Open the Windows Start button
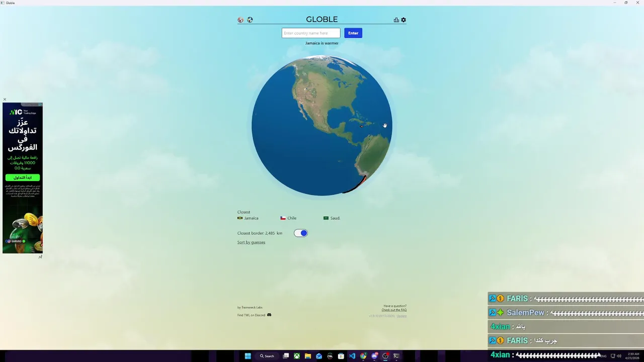Image resolution: width=644 pixels, height=362 pixels. pyautogui.click(x=248, y=356)
